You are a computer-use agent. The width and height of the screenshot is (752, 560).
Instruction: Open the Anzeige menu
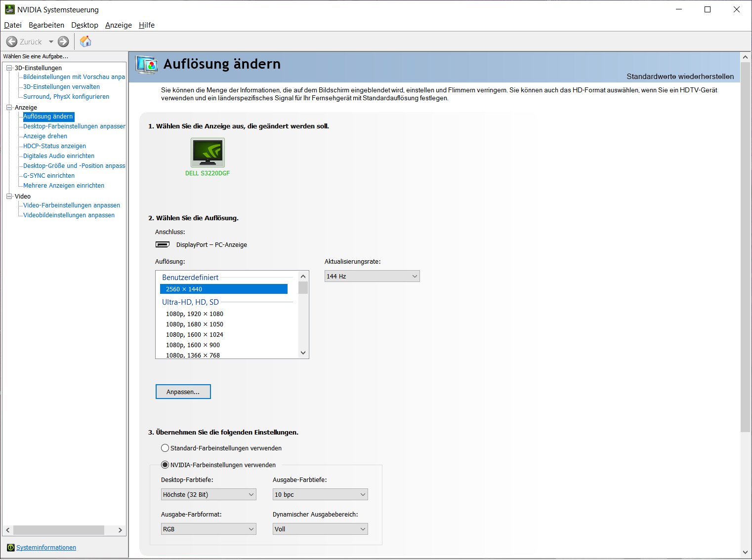(119, 25)
